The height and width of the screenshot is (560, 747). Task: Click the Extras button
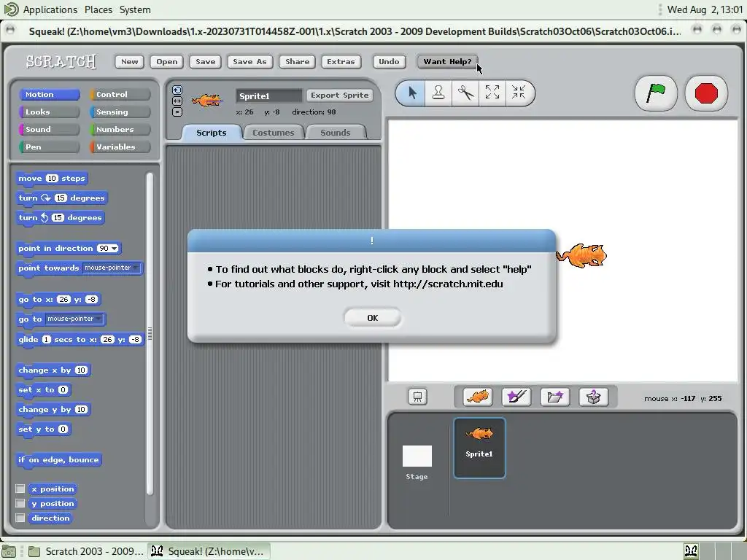click(341, 61)
